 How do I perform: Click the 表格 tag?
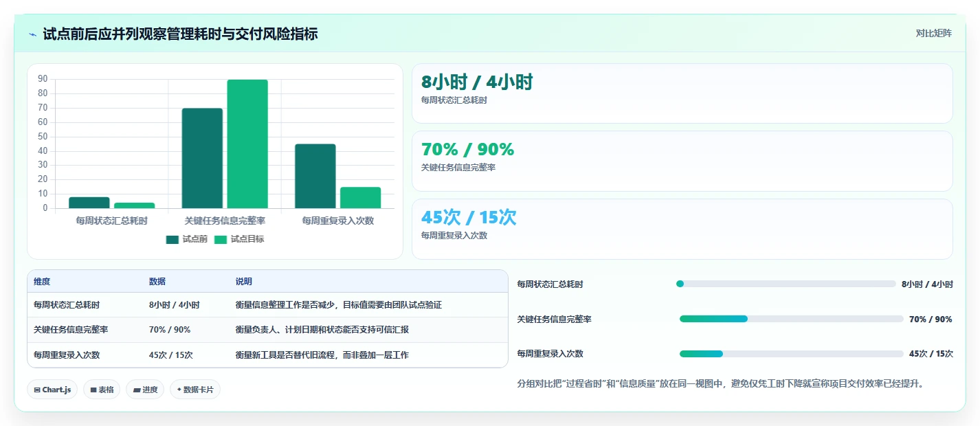tap(102, 390)
